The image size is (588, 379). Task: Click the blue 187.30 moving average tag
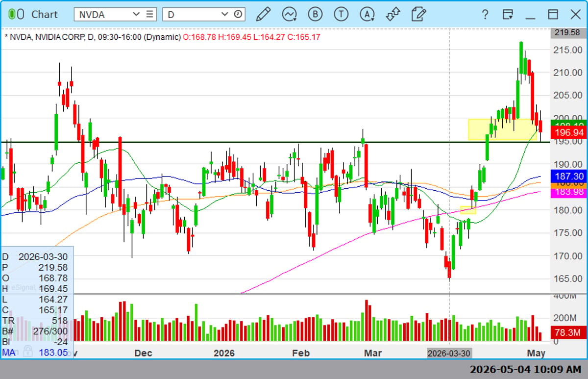tap(569, 176)
